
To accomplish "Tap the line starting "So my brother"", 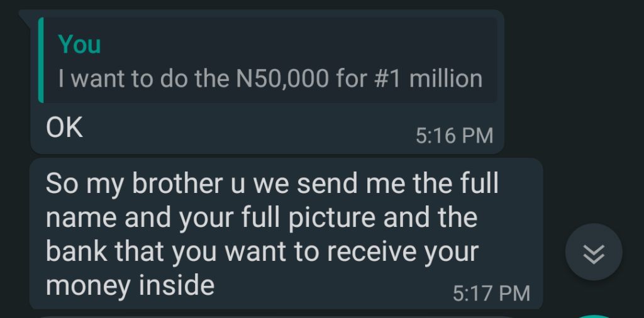I will point(272,184).
